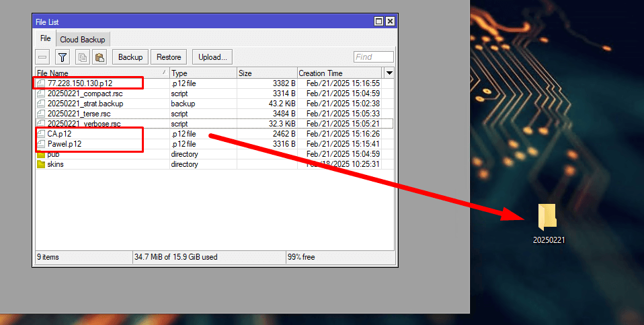Select the 20250221 desktop folder icon
644x325 pixels.
[547, 217]
